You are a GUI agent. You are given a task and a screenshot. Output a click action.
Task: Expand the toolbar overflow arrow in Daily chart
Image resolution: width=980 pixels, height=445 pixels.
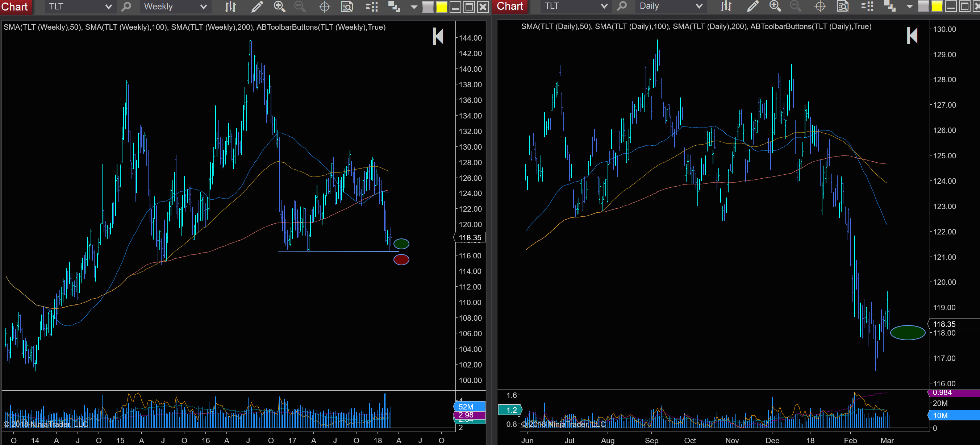coord(910,6)
